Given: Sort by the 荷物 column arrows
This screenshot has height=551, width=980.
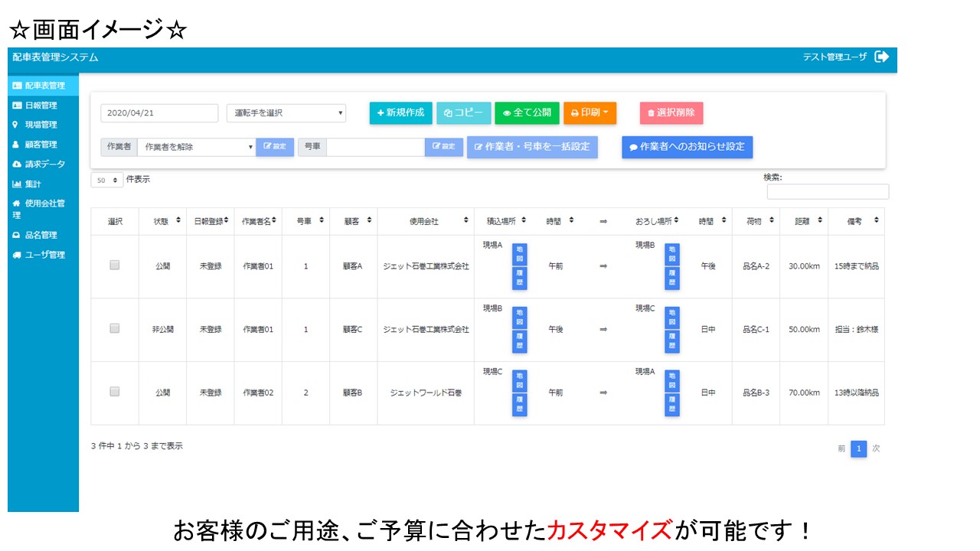Looking at the screenshot, I should tap(772, 220).
